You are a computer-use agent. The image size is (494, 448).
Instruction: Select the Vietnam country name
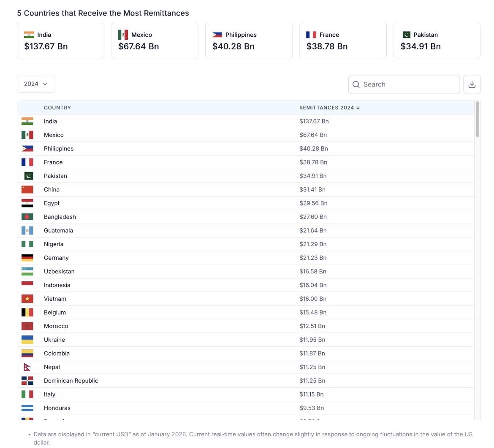coord(55,299)
